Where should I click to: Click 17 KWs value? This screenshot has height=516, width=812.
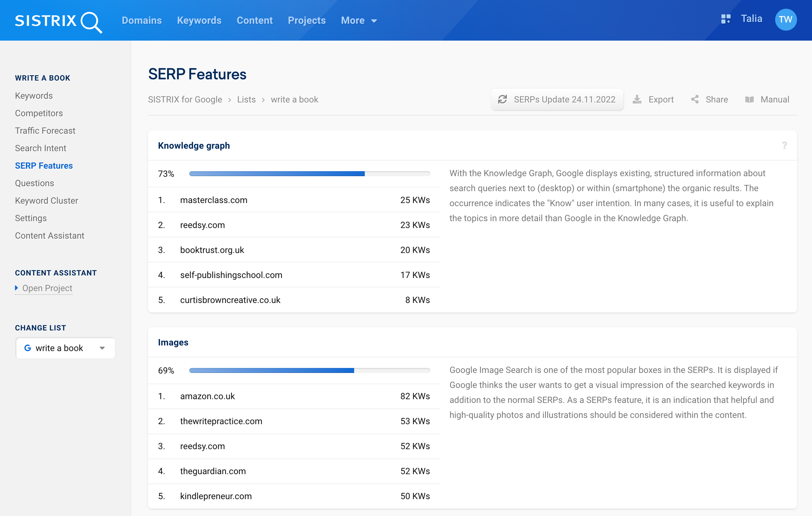(415, 275)
